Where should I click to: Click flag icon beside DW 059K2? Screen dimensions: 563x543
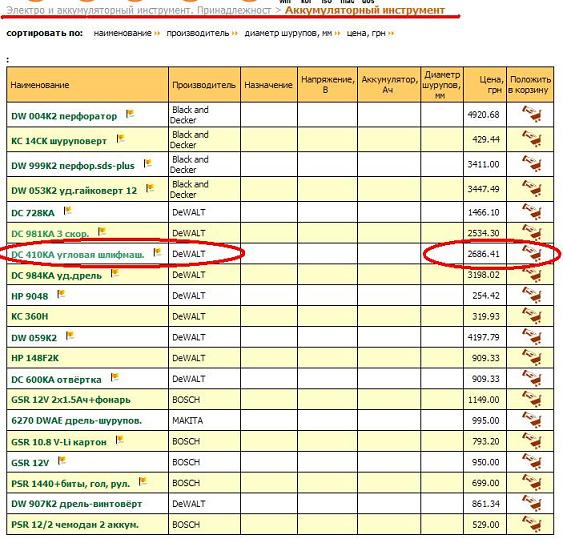[70, 336]
